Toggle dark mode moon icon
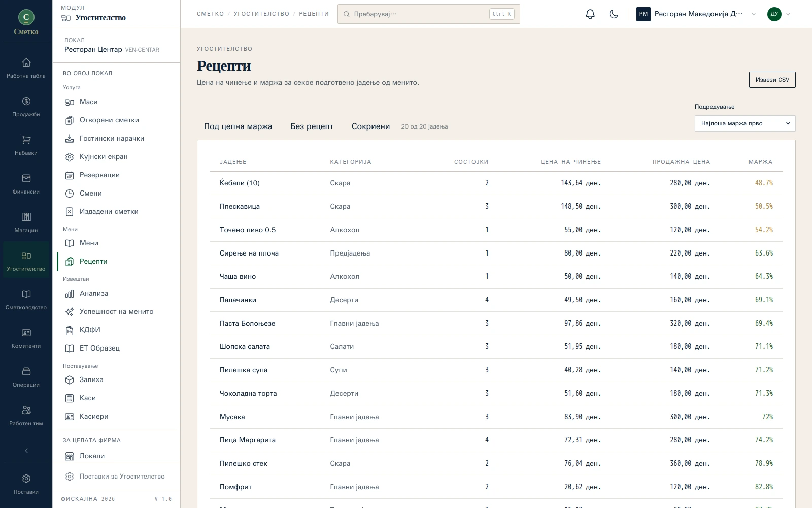The image size is (812, 508). 614,14
